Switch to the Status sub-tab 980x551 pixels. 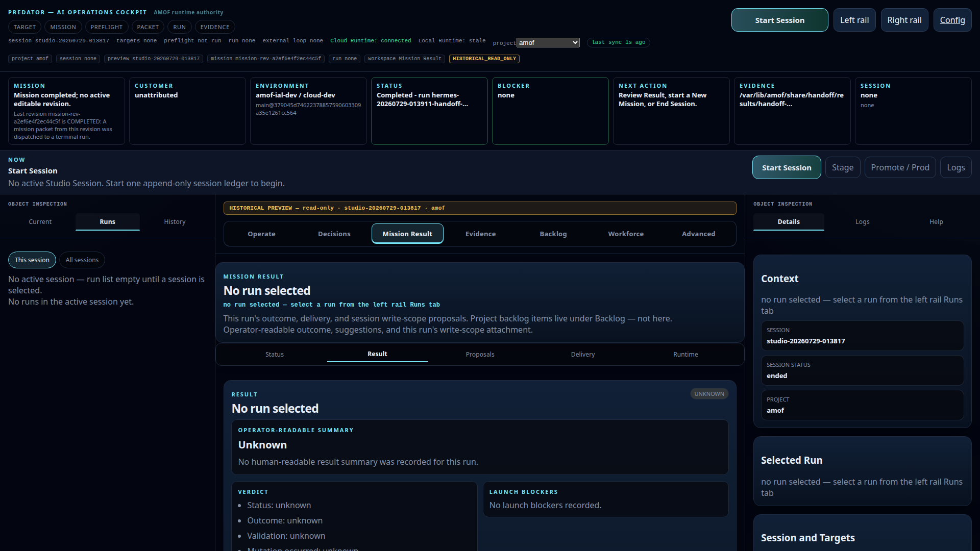(275, 354)
